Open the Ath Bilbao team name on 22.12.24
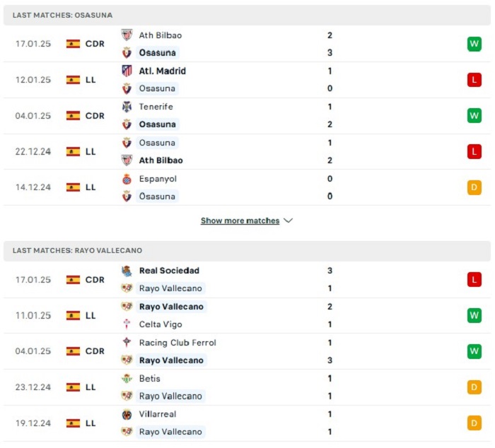The width and height of the screenshot is (495, 448). [161, 160]
